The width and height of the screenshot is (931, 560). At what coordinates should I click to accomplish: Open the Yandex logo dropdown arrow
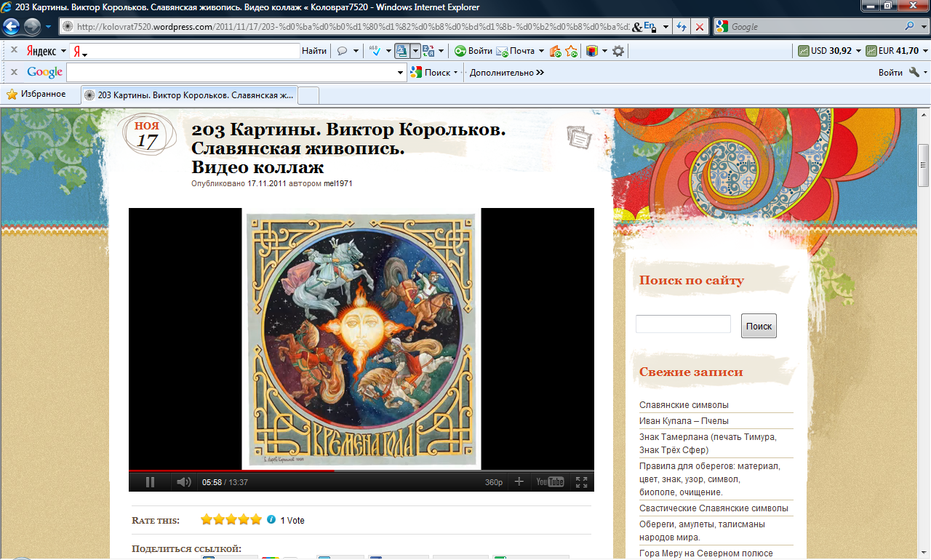(x=63, y=51)
